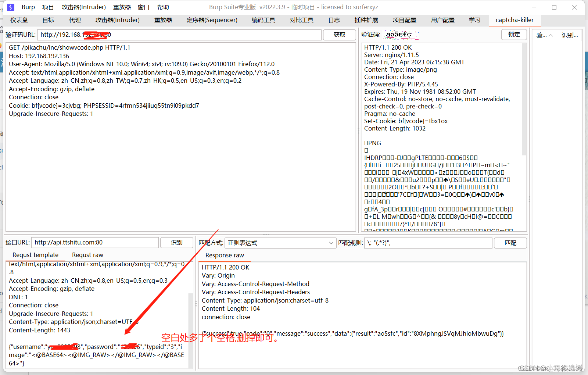Click Server: nginx/1.11.5 line
Screen dimensions: 588x375
(391, 55)
